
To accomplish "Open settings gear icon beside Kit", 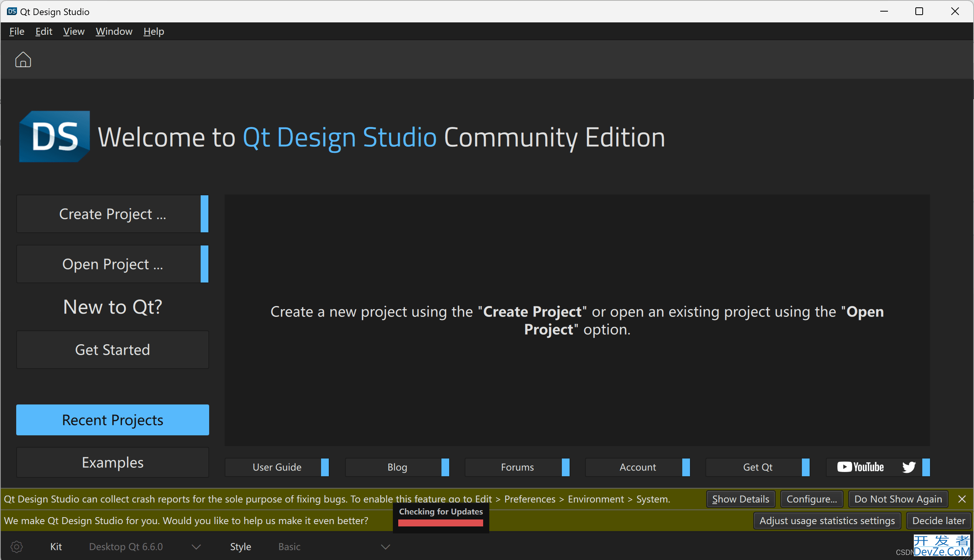I will click(17, 546).
